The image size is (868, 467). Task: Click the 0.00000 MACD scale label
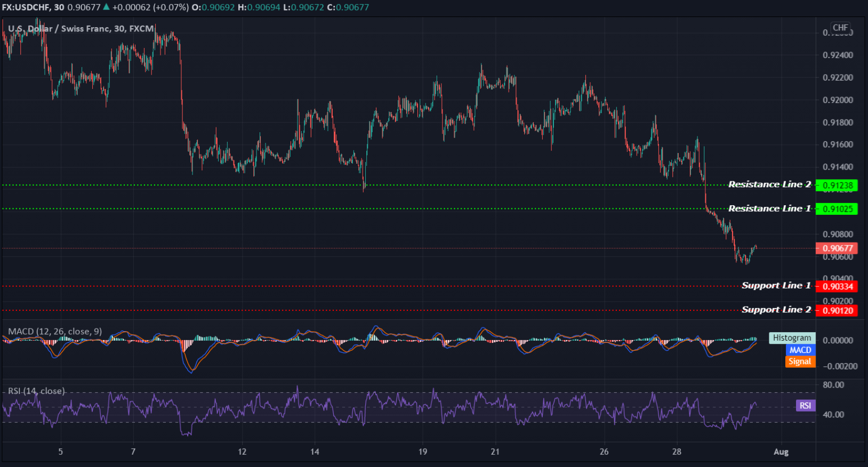pos(838,341)
